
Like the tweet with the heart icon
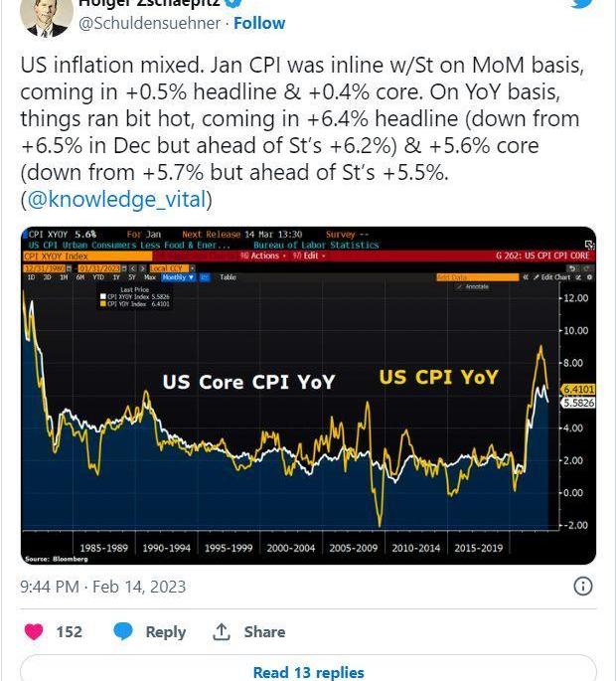34,631
